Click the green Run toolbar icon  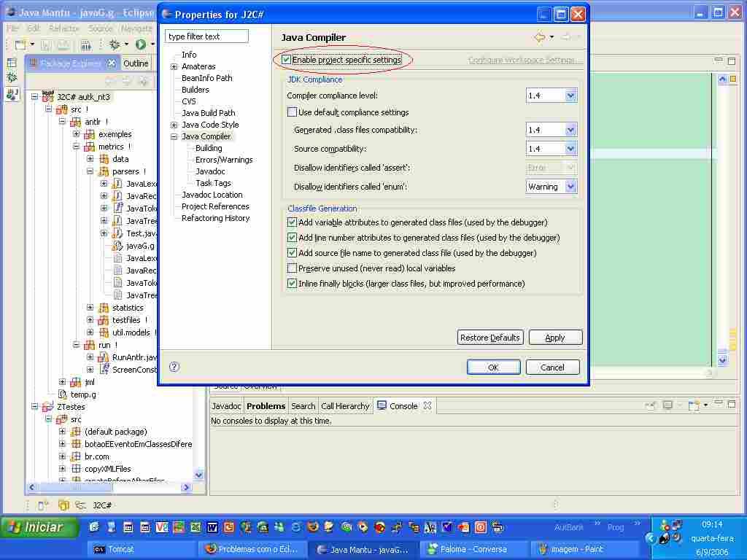tap(140, 44)
